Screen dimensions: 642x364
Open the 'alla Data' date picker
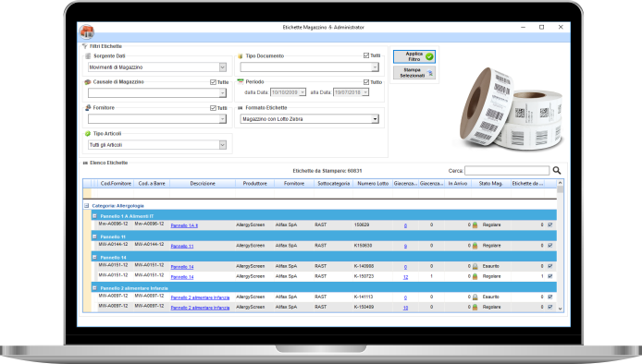point(365,92)
